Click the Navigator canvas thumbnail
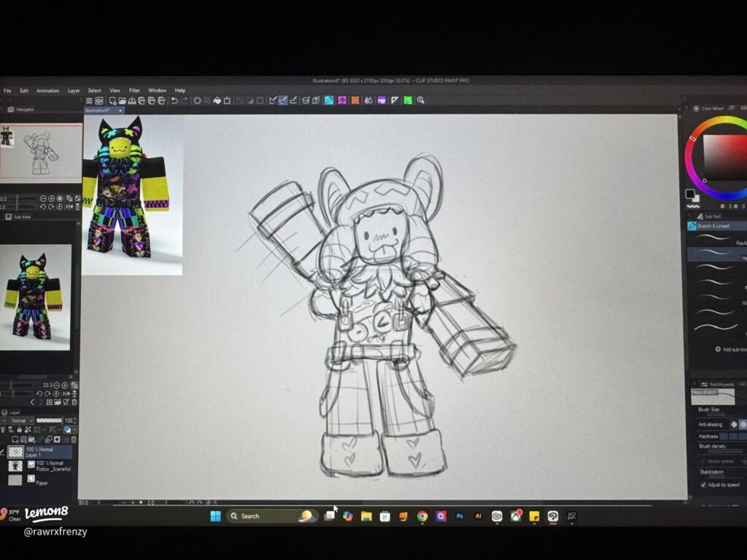 tap(41, 152)
